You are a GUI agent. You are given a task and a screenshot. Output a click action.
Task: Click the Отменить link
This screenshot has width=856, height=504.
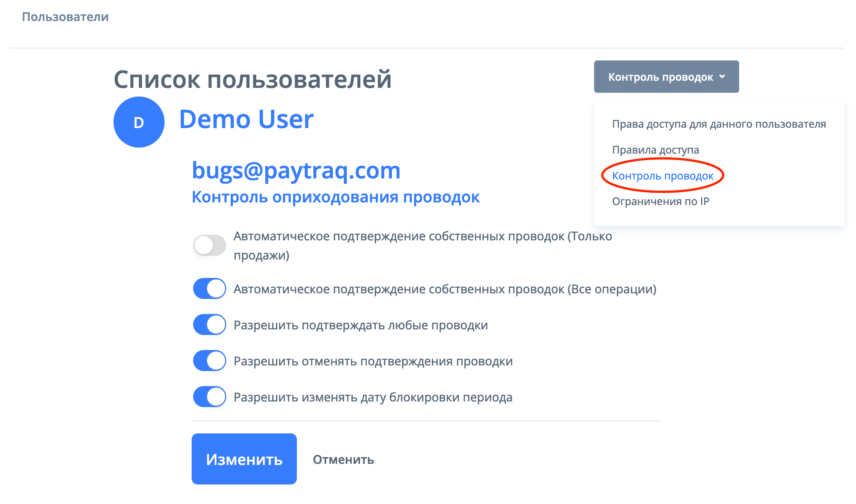point(343,459)
